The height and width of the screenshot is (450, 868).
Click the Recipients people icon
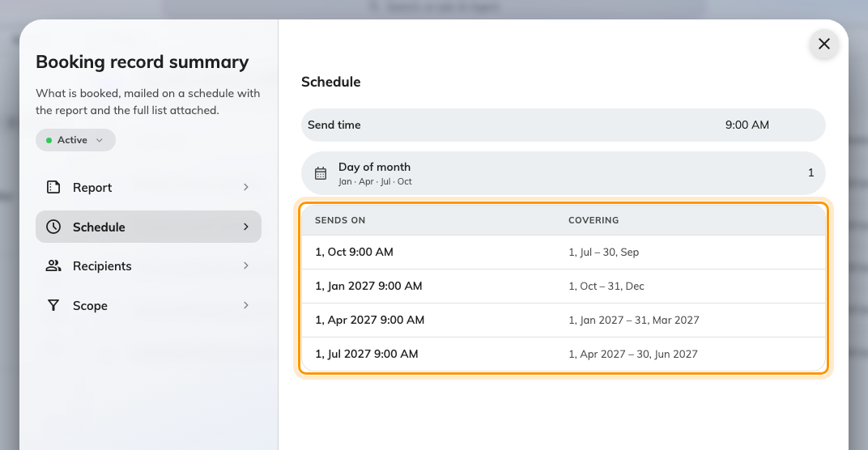pos(53,265)
